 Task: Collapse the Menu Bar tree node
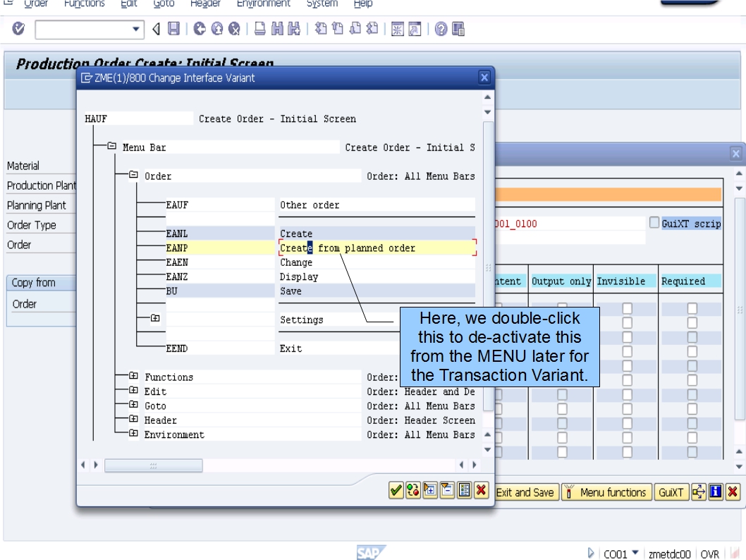[x=112, y=146]
